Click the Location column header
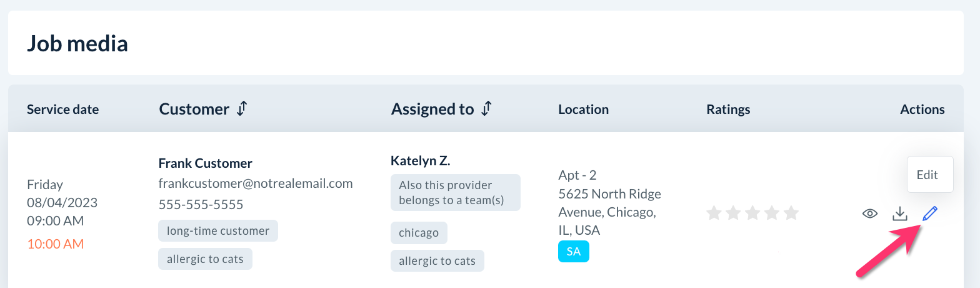The width and height of the screenshot is (980, 288). click(x=583, y=110)
